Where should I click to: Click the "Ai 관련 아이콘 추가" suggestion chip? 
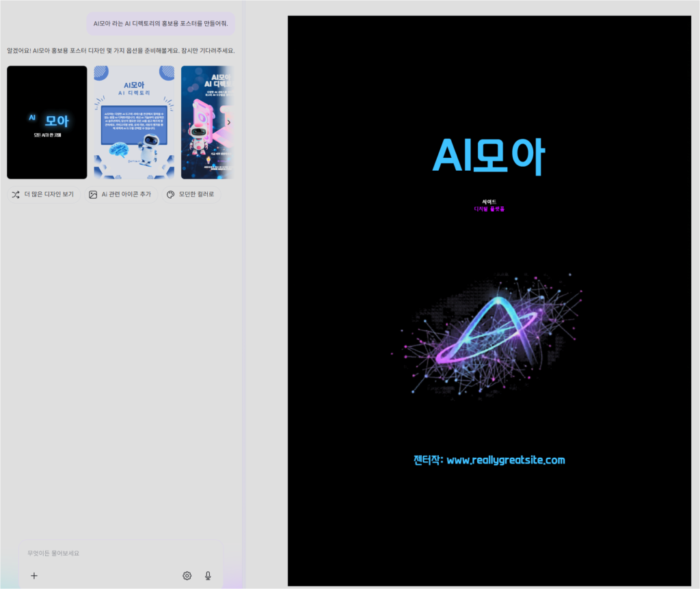pyautogui.click(x=121, y=194)
